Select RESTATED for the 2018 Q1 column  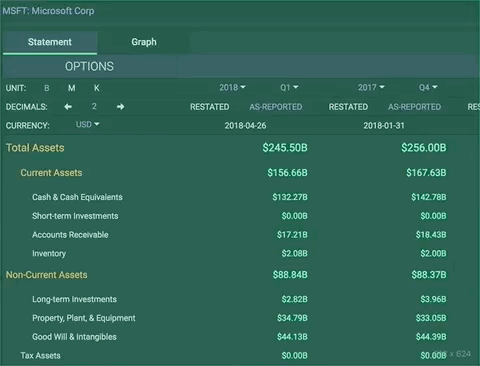pos(209,107)
